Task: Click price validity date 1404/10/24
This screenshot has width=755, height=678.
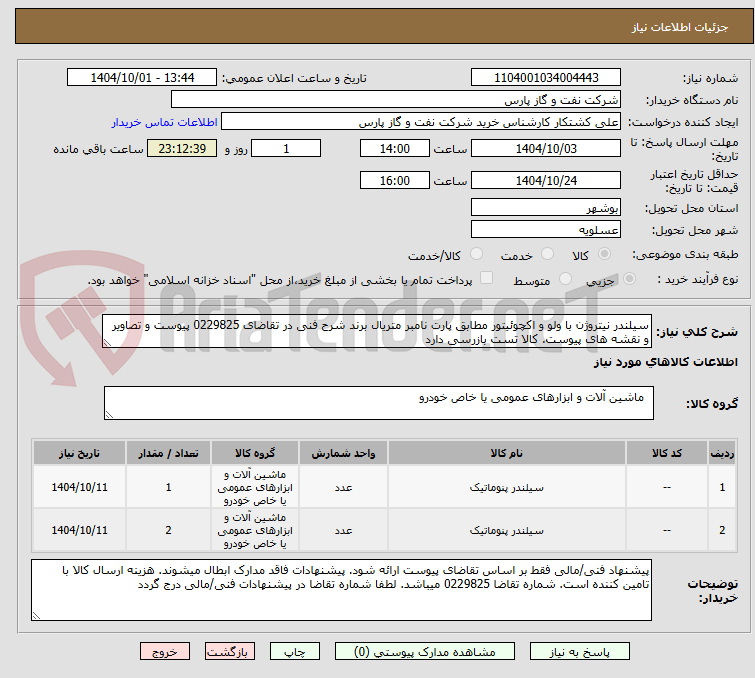Action: (x=546, y=180)
